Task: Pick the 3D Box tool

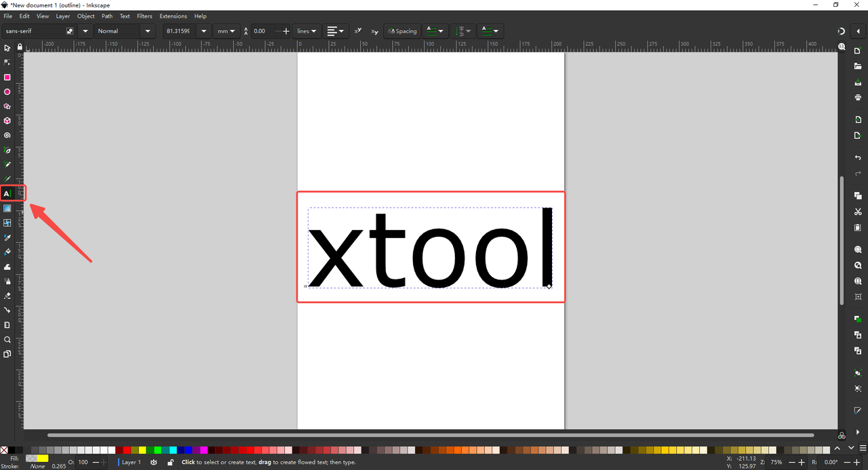Action: tap(7, 121)
